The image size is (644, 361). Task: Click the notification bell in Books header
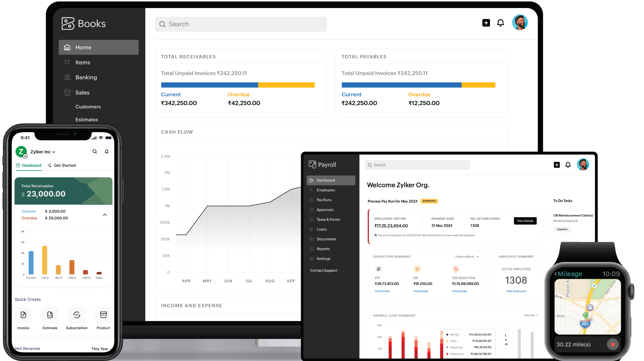click(x=500, y=23)
